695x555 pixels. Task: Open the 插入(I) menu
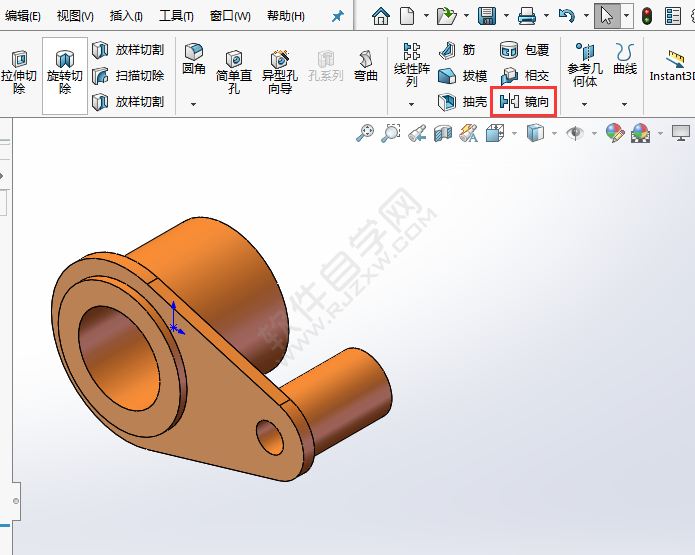(126, 16)
